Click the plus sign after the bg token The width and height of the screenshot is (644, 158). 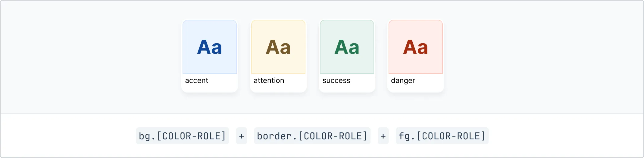(x=242, y=136)
